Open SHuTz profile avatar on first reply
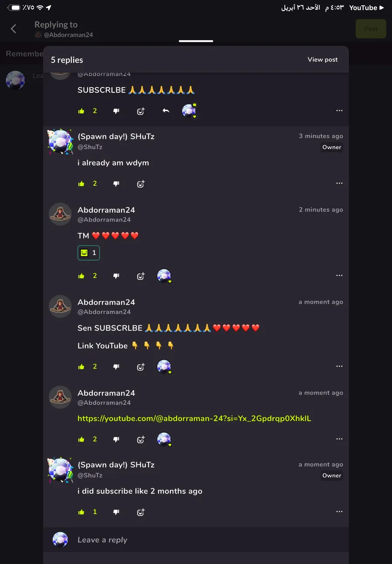 tap(60, 142)
